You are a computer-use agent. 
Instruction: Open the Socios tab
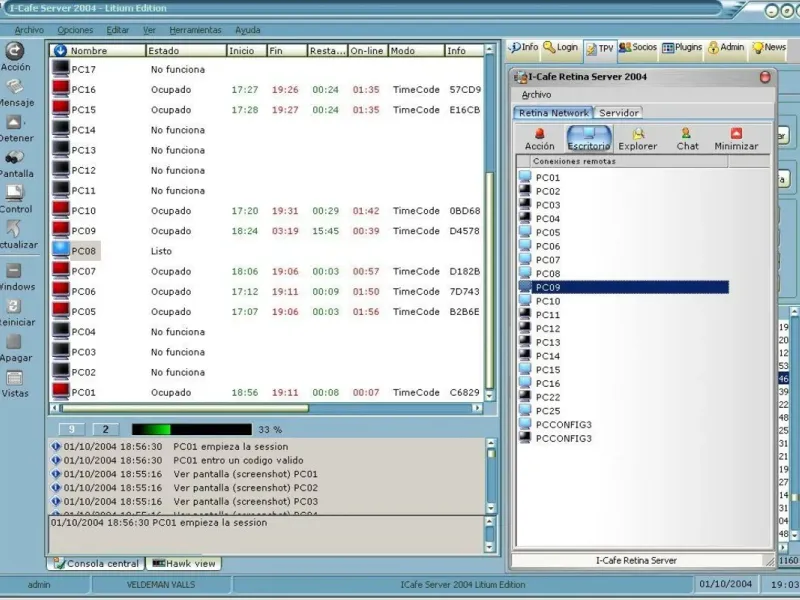(638, 47)
